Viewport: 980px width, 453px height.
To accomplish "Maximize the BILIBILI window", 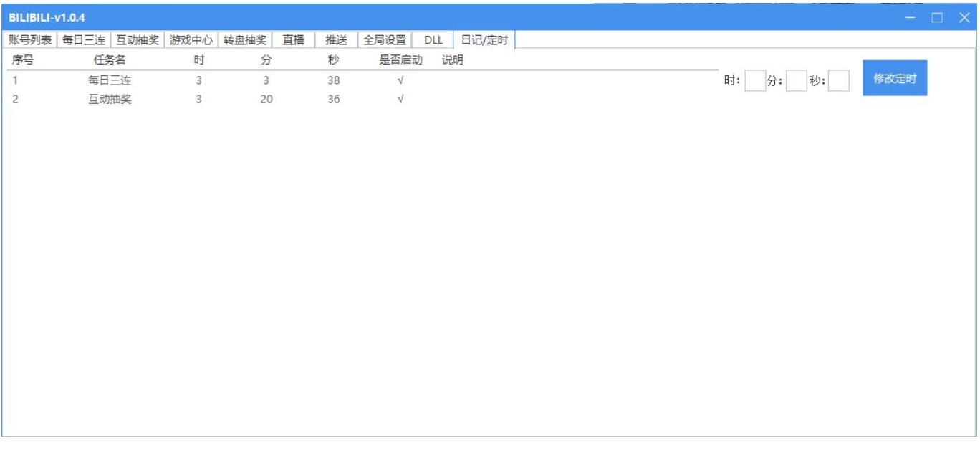I will (x=937, y=17).
